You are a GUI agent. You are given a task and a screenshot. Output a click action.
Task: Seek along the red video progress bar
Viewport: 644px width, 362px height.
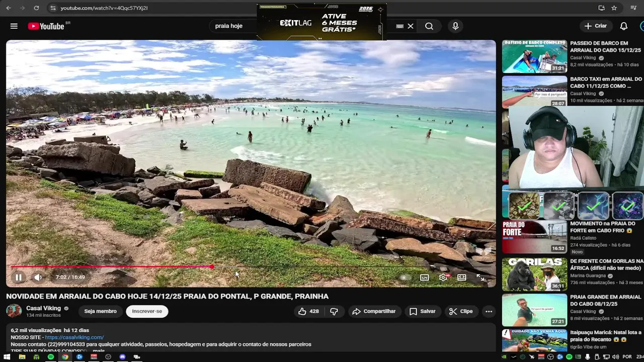coord(251,267)
